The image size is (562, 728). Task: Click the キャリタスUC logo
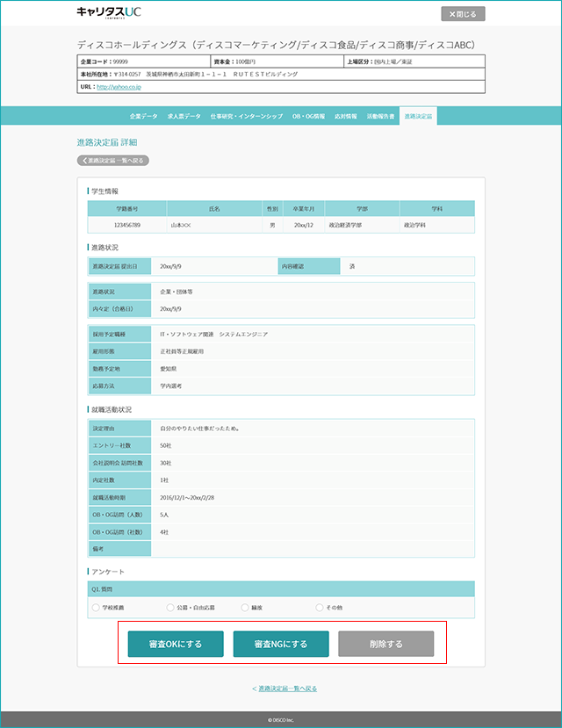[109, 12]
